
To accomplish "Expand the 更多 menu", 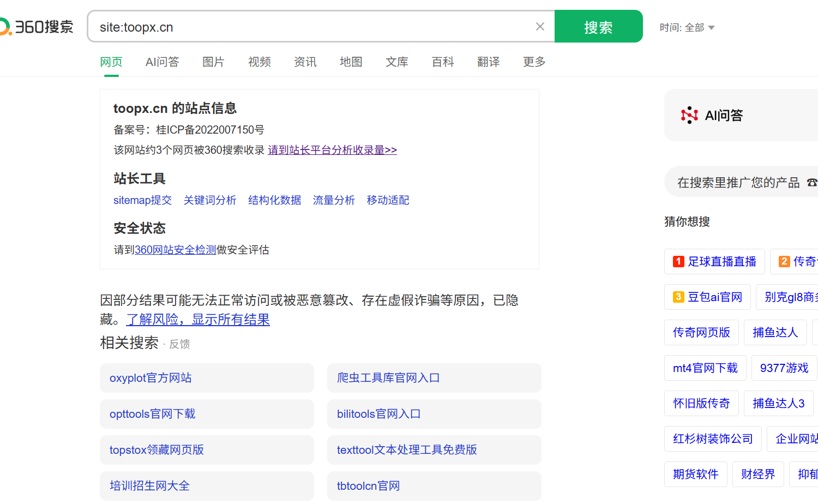I will [534, 62].
